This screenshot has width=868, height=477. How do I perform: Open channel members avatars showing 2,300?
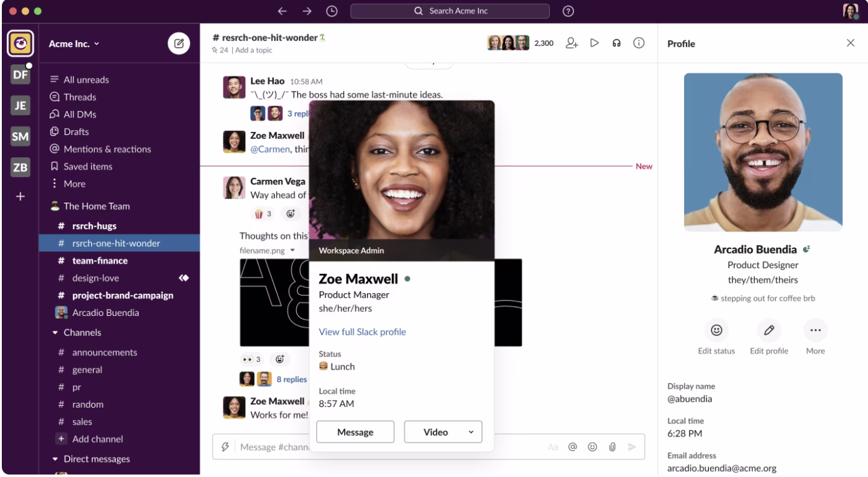521,43
